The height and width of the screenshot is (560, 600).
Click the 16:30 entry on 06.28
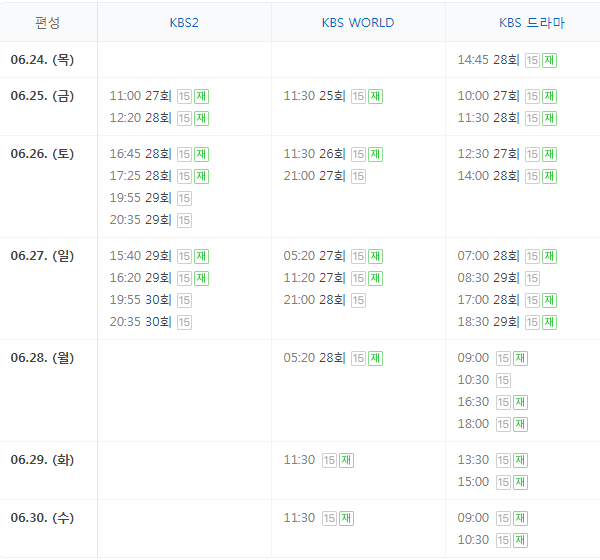(473, 402)
